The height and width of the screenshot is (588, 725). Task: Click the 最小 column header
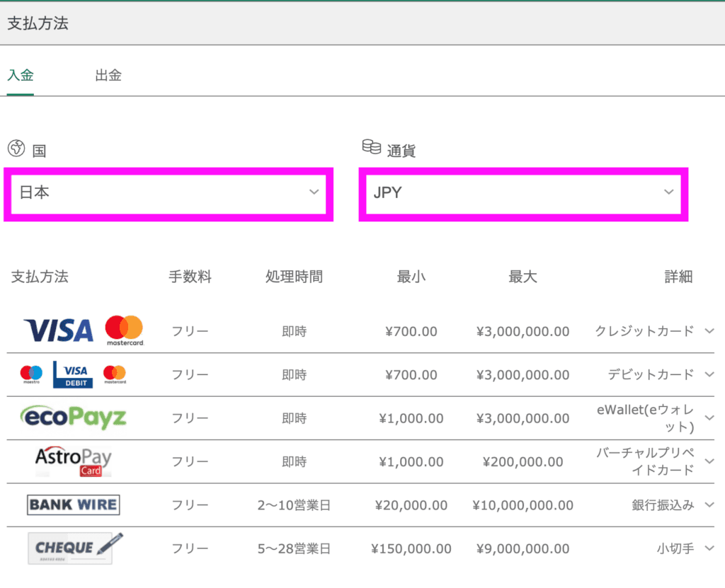click(x=411, y=277)
